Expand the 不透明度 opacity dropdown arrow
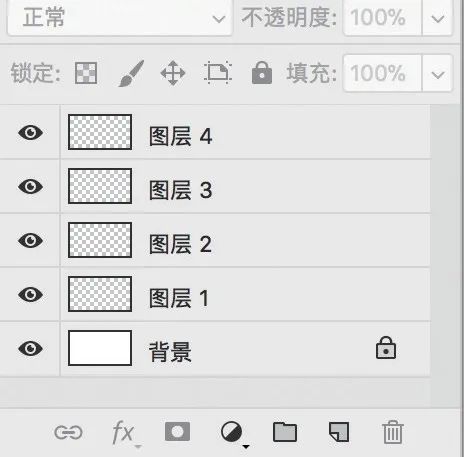This screenshot has width=464, height=457. (x=437, y=17)
